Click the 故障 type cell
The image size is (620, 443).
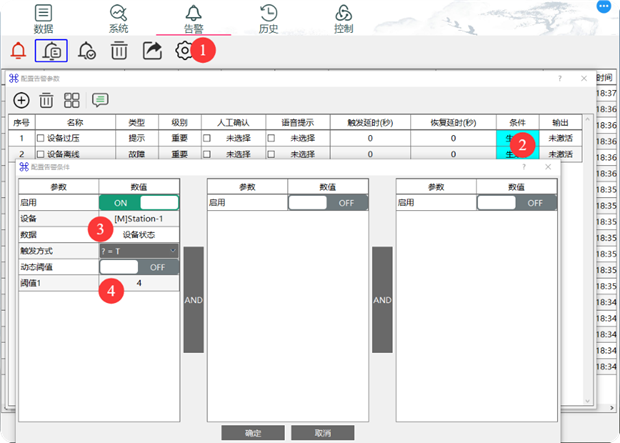click(x=136, y=154)
